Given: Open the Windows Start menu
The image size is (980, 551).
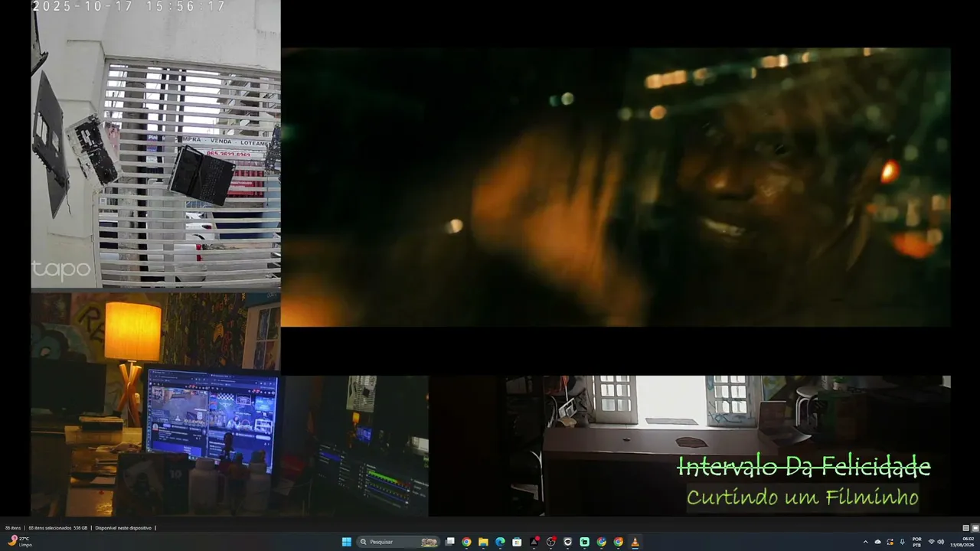Looking at the screenshot, I should [x=346, y=542].
